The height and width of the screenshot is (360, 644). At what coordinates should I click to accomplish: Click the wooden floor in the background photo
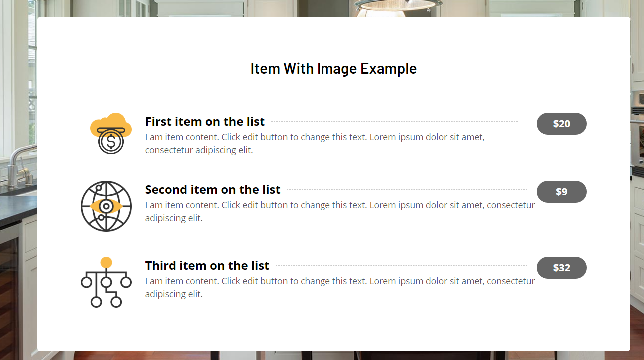pyautogui.click(x=637, y=329)
